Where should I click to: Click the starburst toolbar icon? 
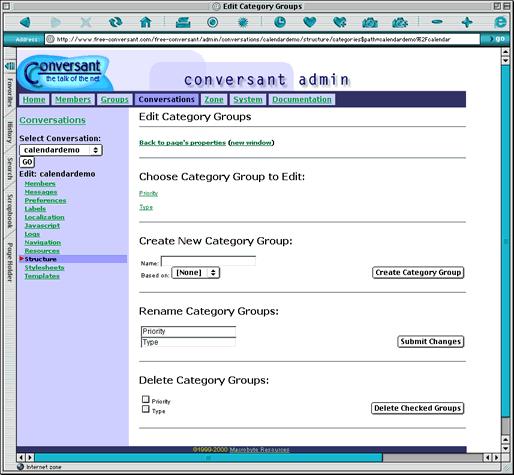click(243, 22)
